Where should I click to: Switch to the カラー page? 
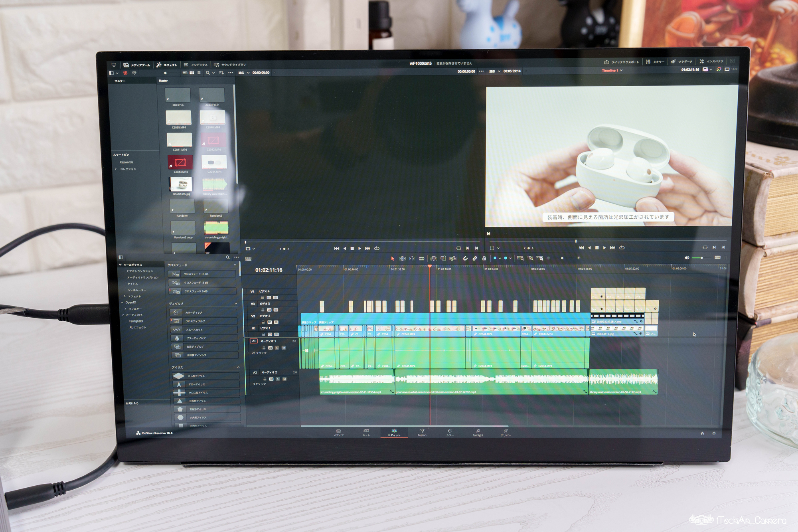click(x=450, y=433)
